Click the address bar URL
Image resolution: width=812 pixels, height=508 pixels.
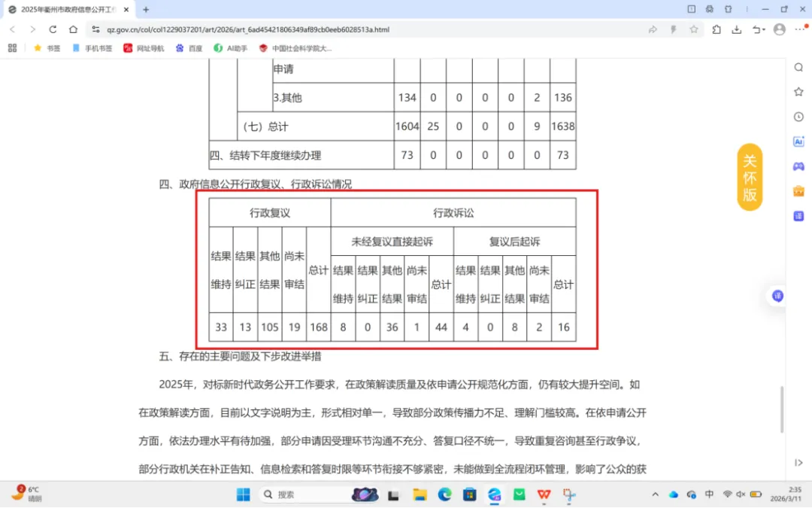pyautogui.click(x=248, y=29)
